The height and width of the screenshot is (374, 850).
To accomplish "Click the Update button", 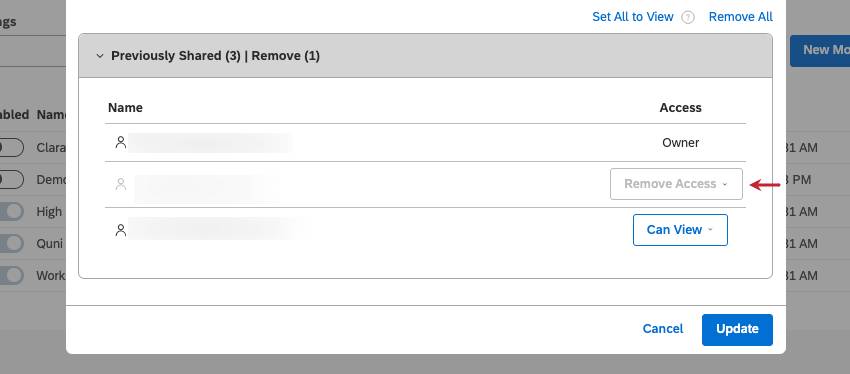I will [x=737, y=330].
